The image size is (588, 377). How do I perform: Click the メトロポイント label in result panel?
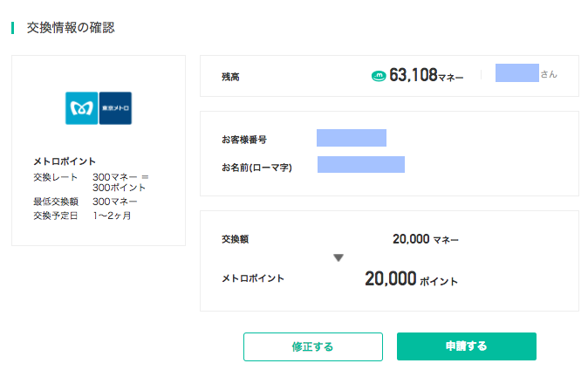(253, 278)
